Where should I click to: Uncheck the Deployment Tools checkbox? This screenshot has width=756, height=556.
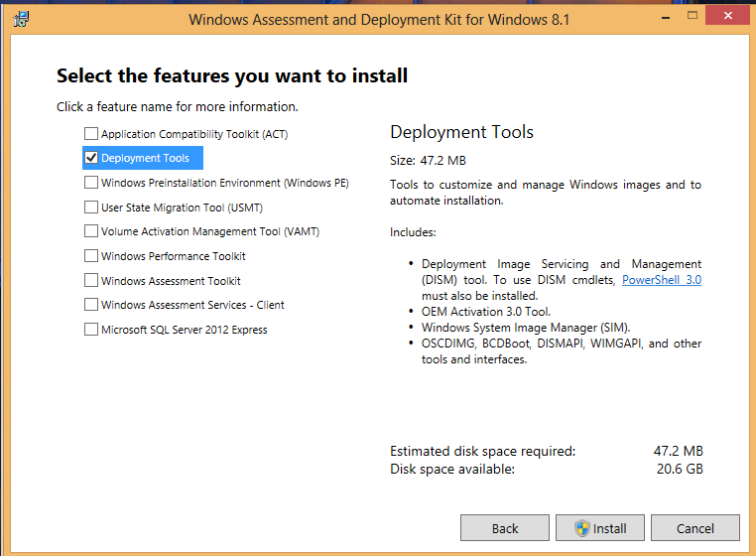(91, 158)
